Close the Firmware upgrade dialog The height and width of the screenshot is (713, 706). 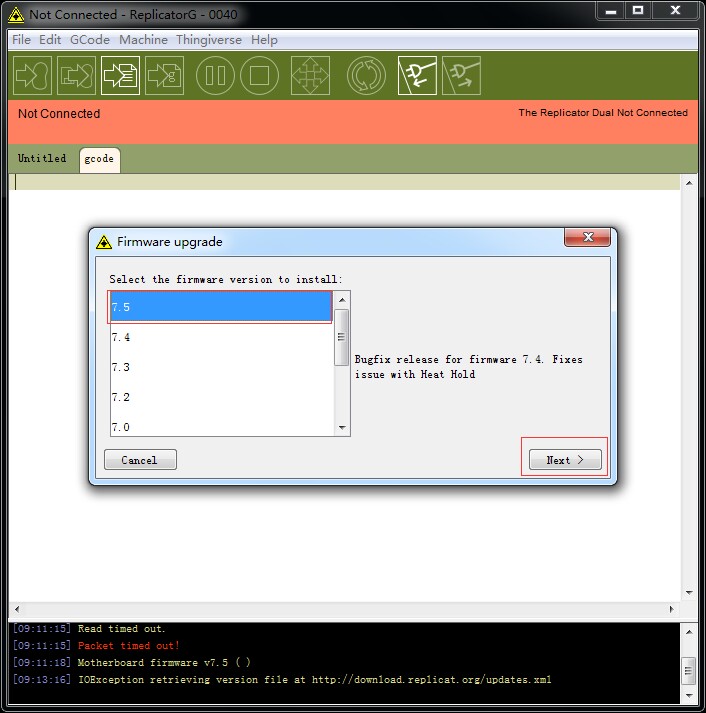pos(587,237)
